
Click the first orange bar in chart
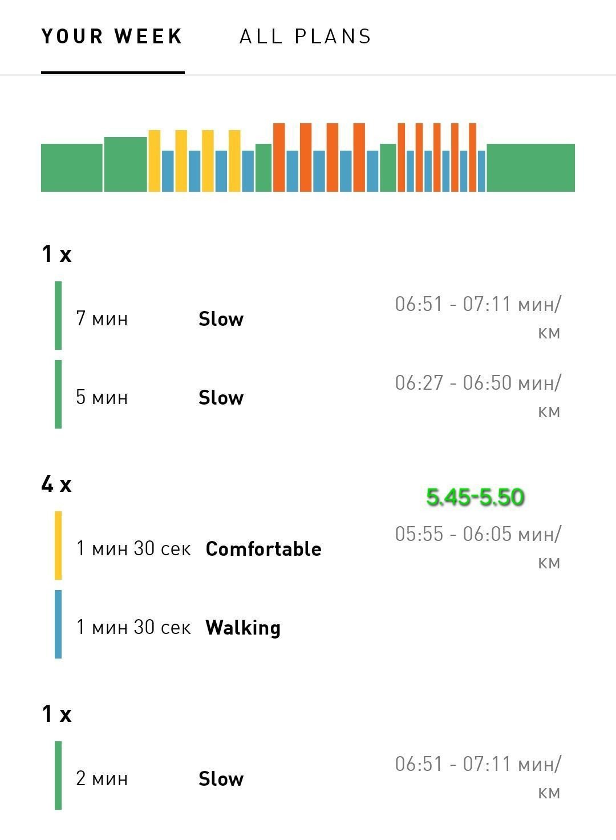tap(279, 157)
